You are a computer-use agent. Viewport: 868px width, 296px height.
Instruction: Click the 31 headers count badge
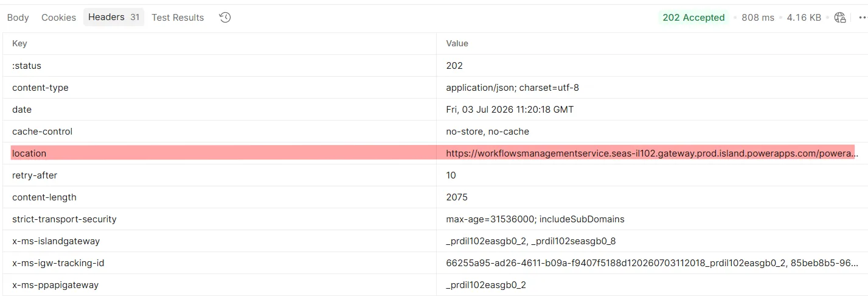[135, 18]
